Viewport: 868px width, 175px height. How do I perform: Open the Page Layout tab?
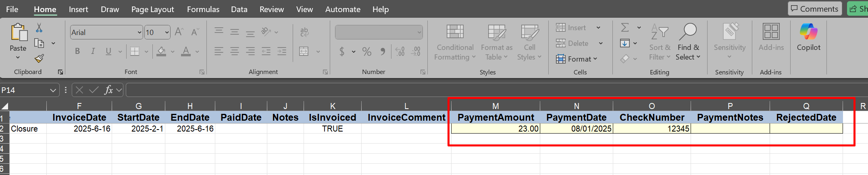click(x=152, y=9)
